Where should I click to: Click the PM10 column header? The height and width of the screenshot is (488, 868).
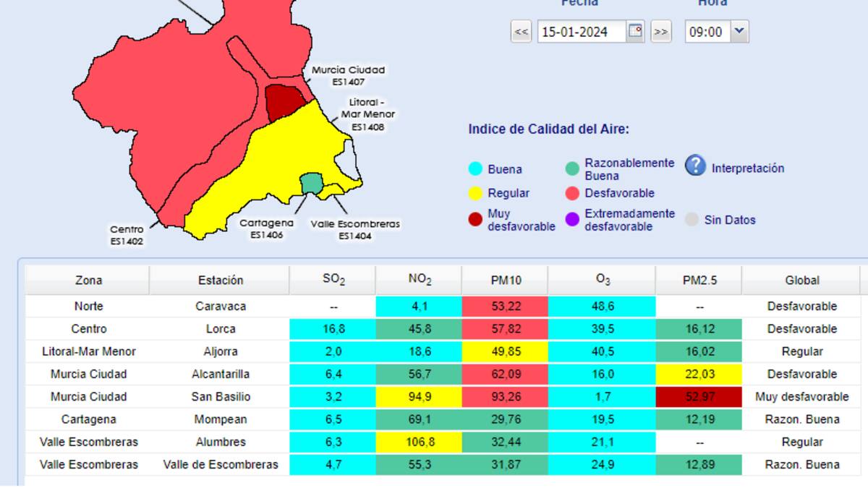point(505,281)
